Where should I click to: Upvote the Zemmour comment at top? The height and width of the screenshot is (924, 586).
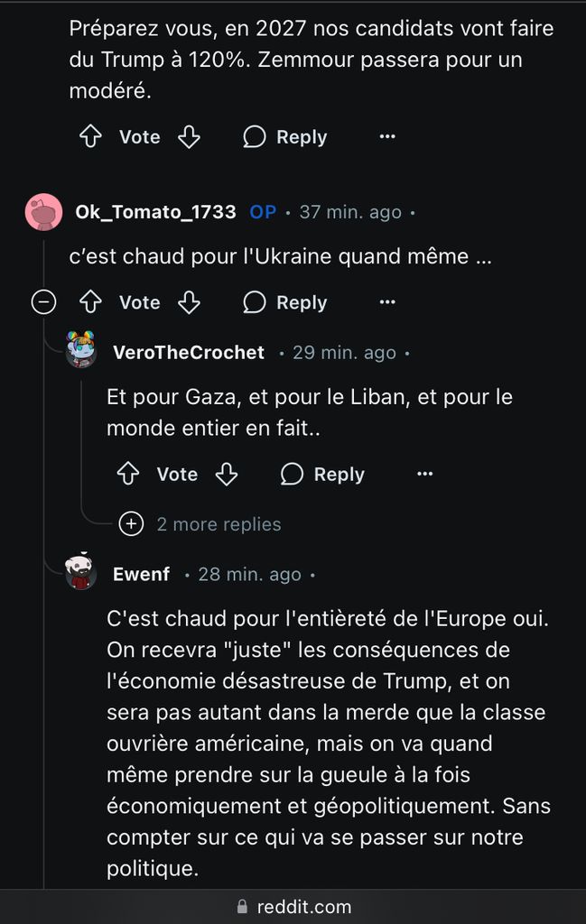pyautogui.click(x=90, y=137)
